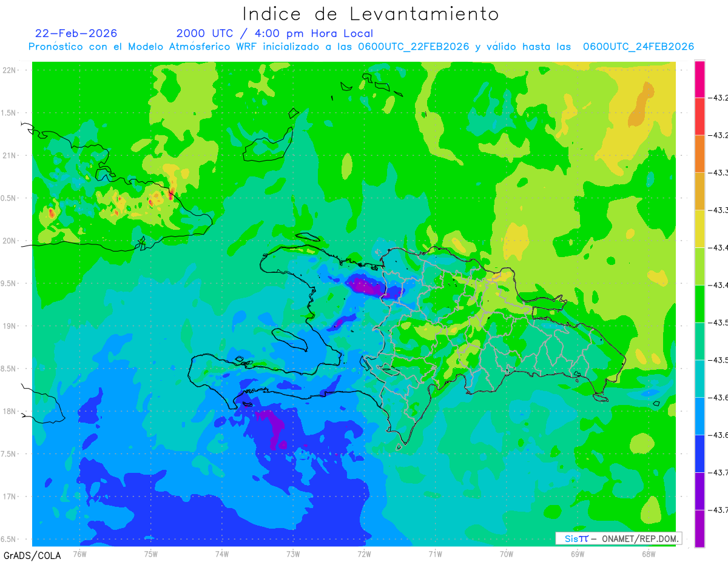
Task: Click the "70W" longitude label
Action: point(507,554)
